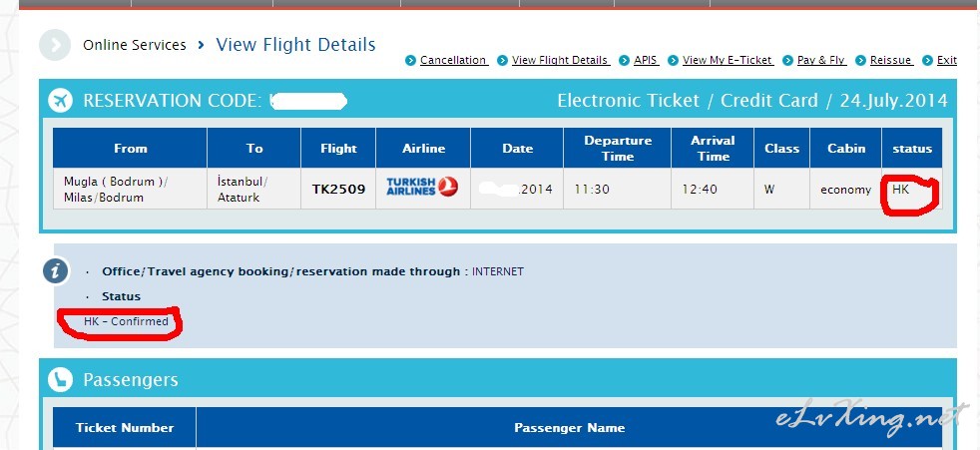The image size is (980, 450).
Task: Select flight number TK2509 in the table
Action: [338, 190]
